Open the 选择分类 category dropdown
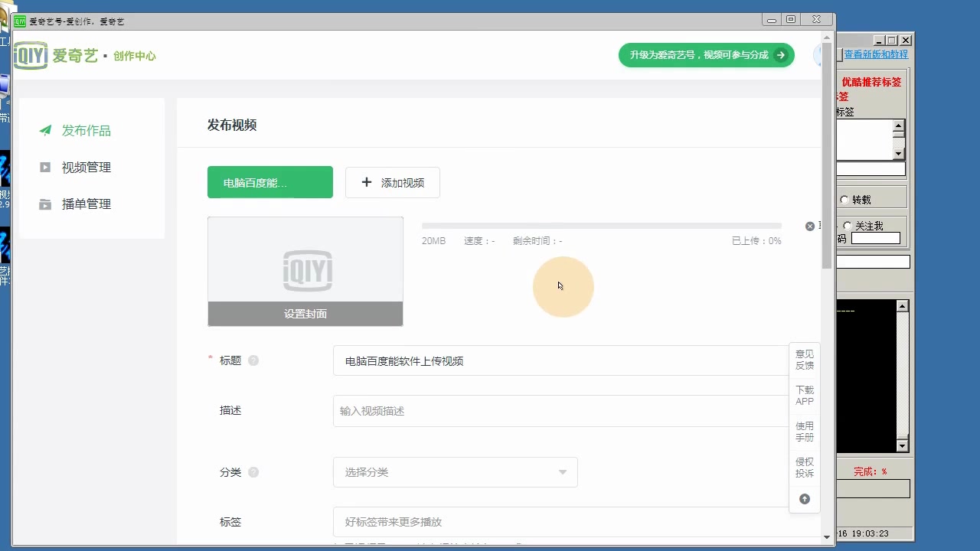The image size is (980, 551). tap(455, 472)
